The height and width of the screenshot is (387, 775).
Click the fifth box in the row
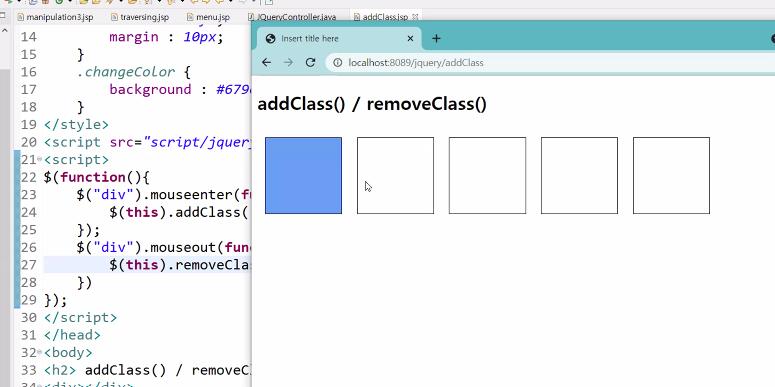pyautogui.click(x=671, y=175)
